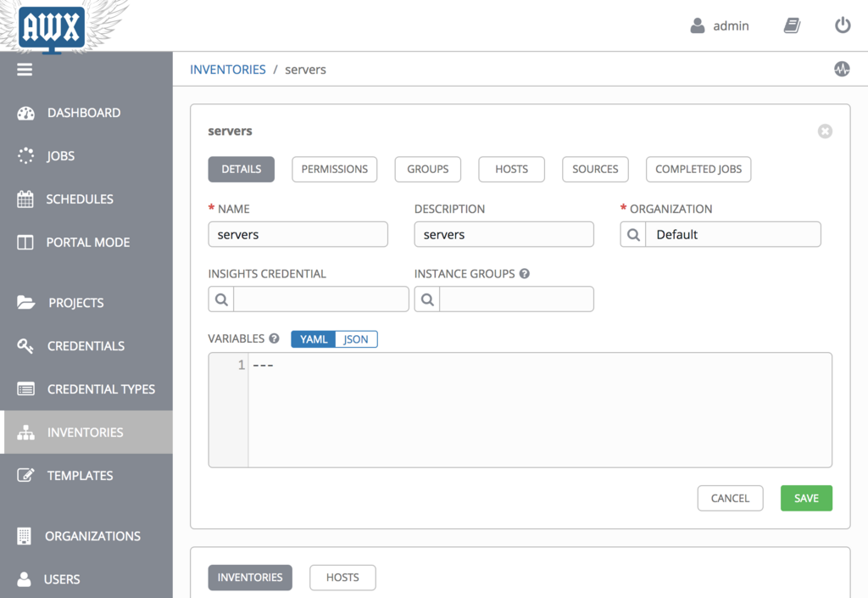
Task: Switch to the Hosts tab in servers panel
Action: pos(511,170)
